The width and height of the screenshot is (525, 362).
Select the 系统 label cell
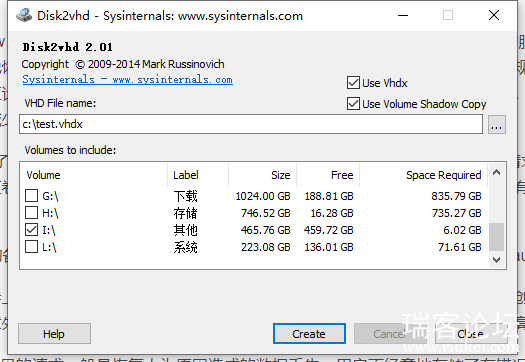pyautogui.click(x=185, y=247)
